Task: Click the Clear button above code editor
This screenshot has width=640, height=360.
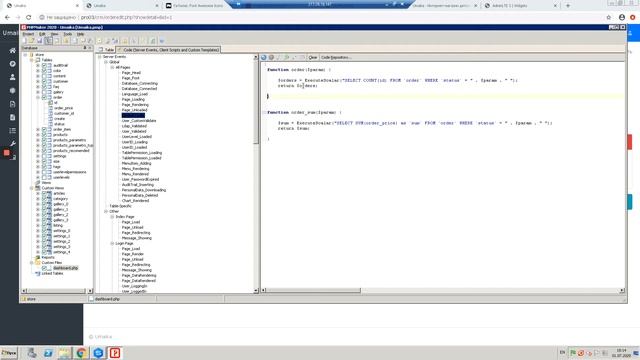Action: 313,58
